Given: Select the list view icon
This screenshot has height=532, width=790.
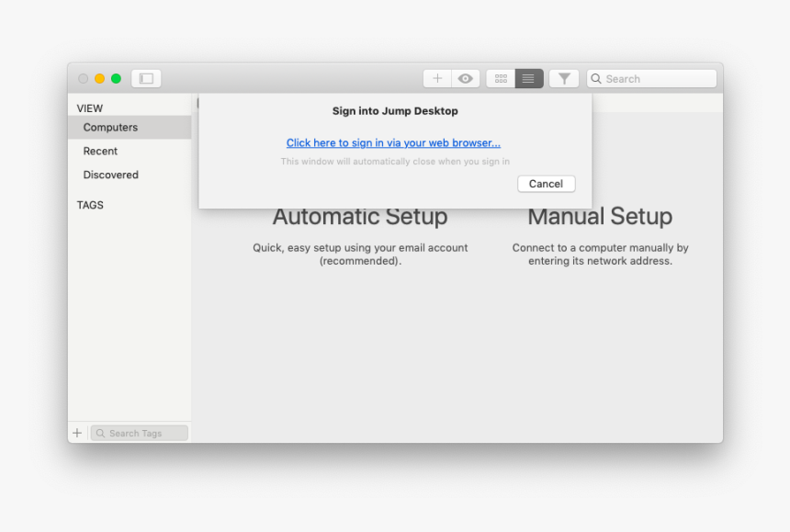Looking at the screenshot, I should pos(527,78).
